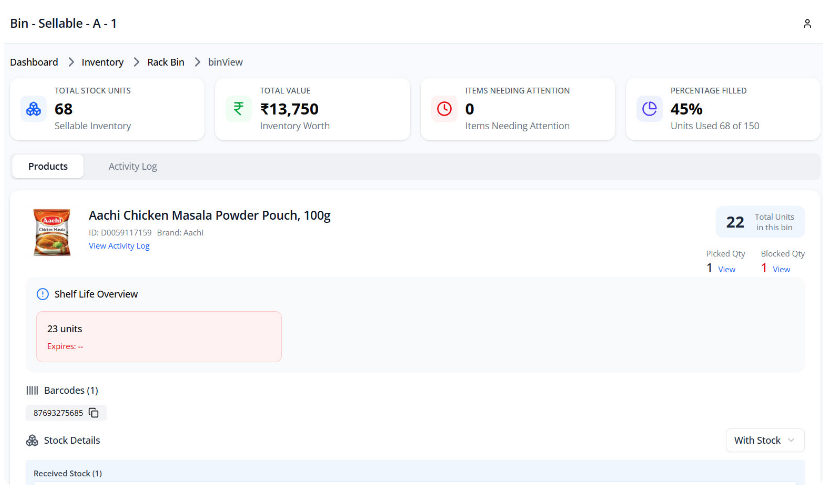This screenshot has height=490, width=826.
Task: Switch to the Activity Log tab
Action: pos(132,166)
